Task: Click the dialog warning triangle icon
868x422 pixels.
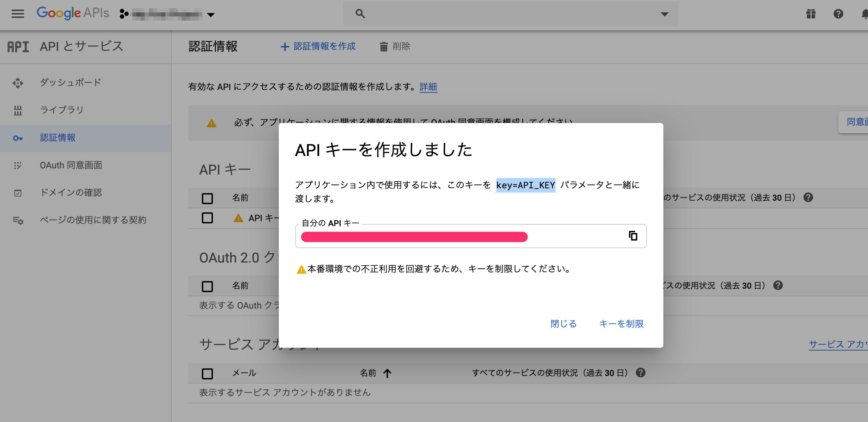Action: point(301,269)
